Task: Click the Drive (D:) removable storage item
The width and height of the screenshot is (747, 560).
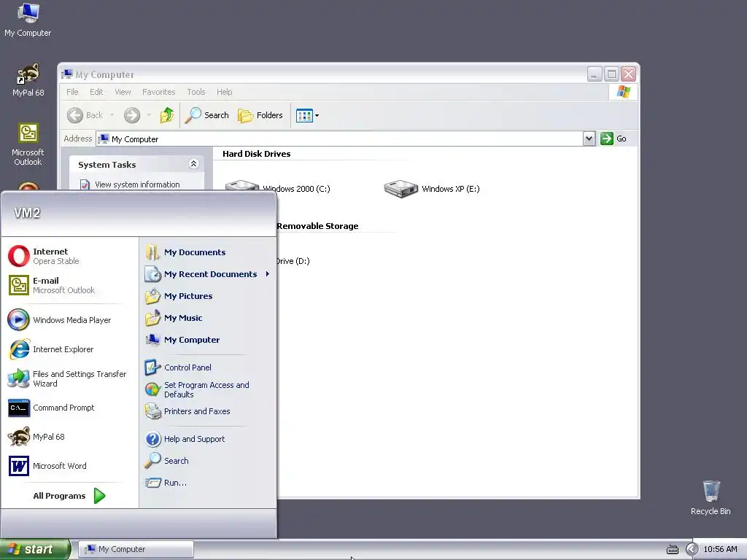Action: tap(293, 261)
